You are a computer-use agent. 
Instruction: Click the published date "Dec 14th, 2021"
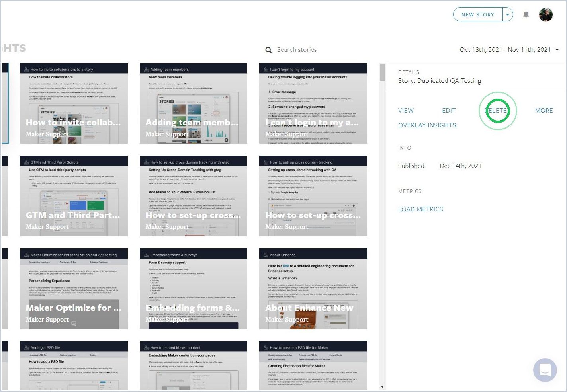(461, 166)
